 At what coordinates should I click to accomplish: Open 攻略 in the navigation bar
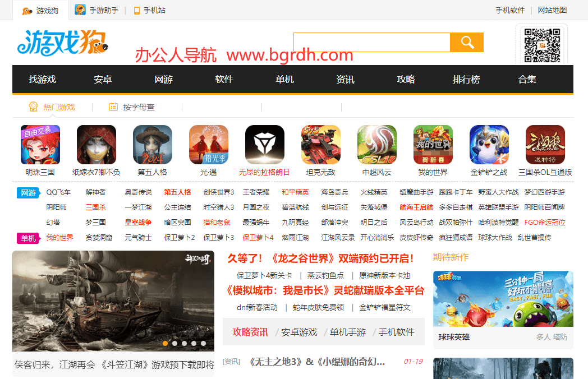click(x=406, y=79)
